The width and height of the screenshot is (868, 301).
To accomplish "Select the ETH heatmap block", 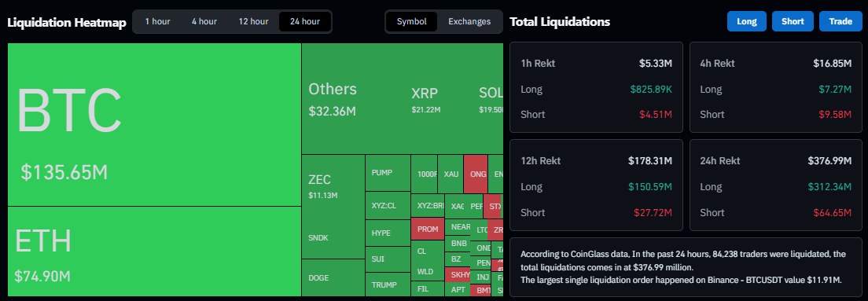I will coord(154,251).
